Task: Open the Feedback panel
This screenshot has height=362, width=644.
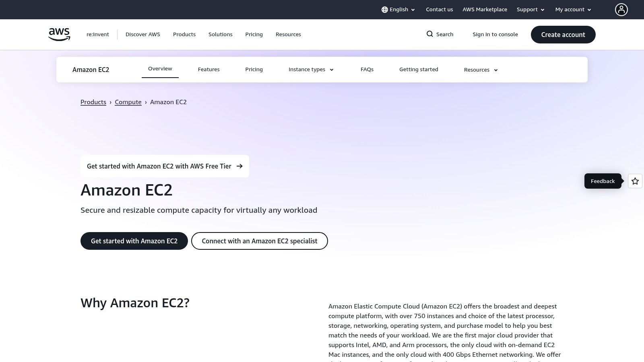Action: tap(603, 181)
